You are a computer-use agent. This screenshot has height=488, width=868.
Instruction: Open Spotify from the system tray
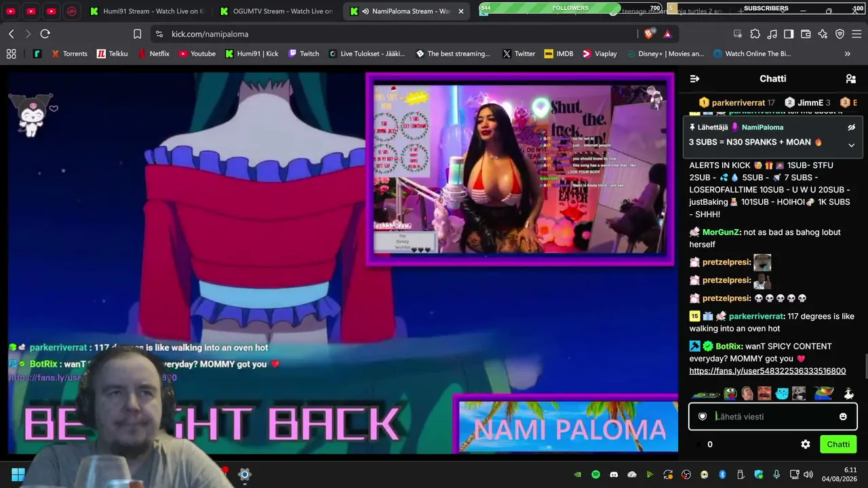[x=596, y=474]
